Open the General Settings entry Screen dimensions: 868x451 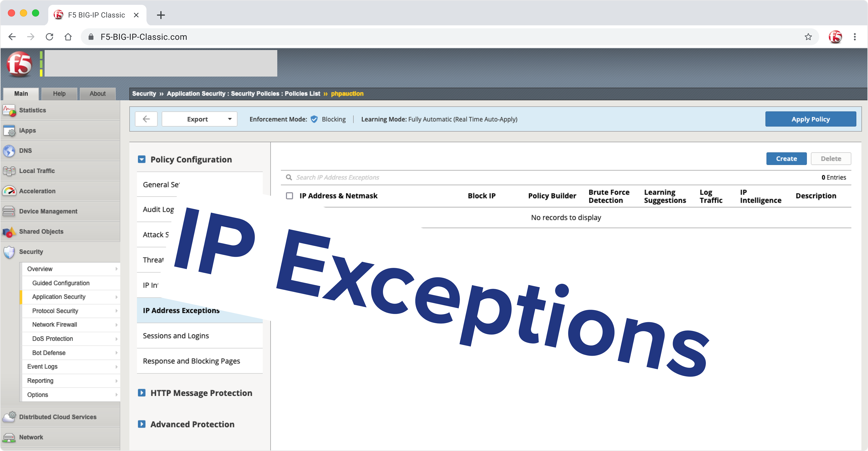coord(161,184)
